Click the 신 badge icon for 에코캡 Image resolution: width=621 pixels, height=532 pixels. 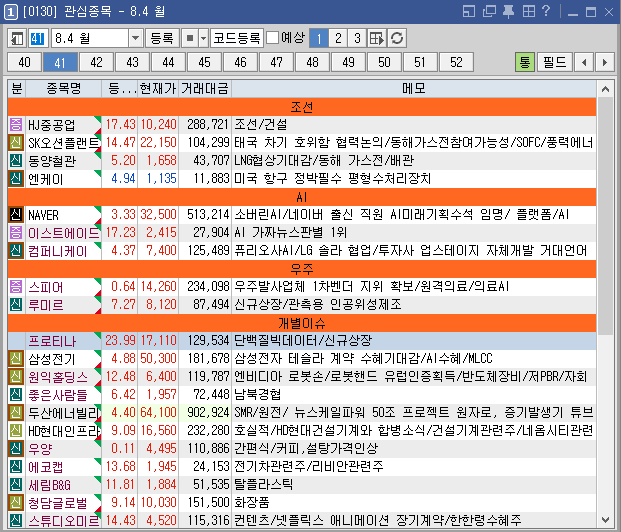[16, 467]
